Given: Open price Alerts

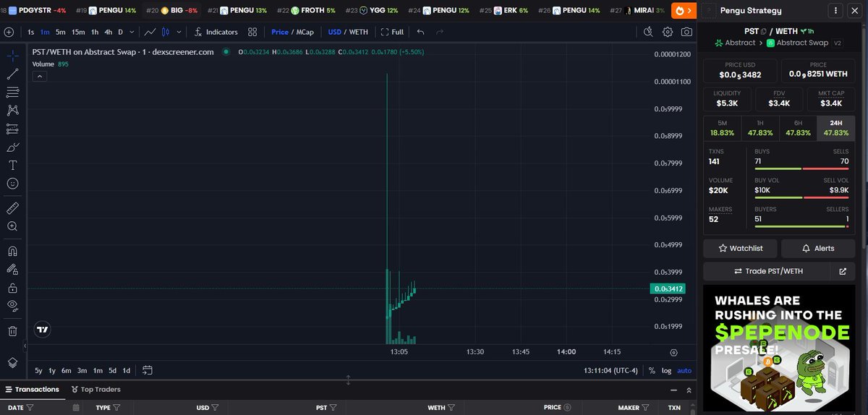Looking at the screenshot, I should [818, 248].
